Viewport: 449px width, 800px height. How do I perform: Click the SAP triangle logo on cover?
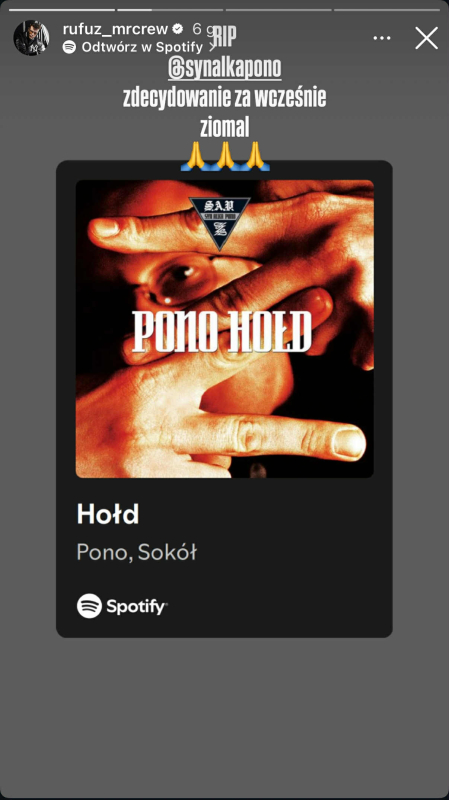coord(219,222)
